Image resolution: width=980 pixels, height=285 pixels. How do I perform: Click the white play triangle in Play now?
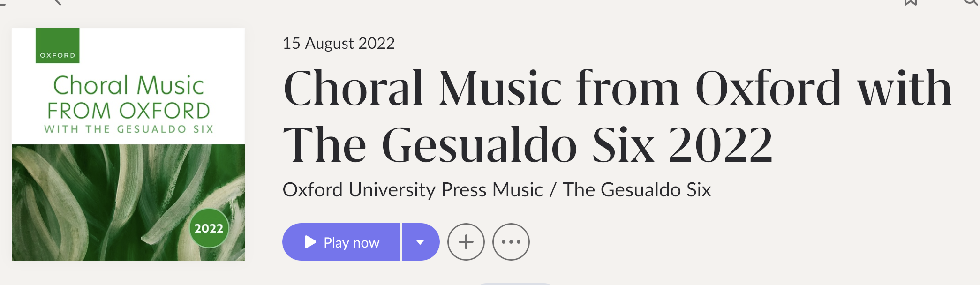(x=310, y=242)
